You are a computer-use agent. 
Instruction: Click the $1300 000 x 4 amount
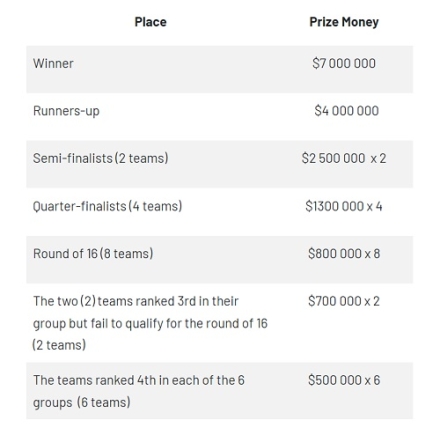coord(344,206)
